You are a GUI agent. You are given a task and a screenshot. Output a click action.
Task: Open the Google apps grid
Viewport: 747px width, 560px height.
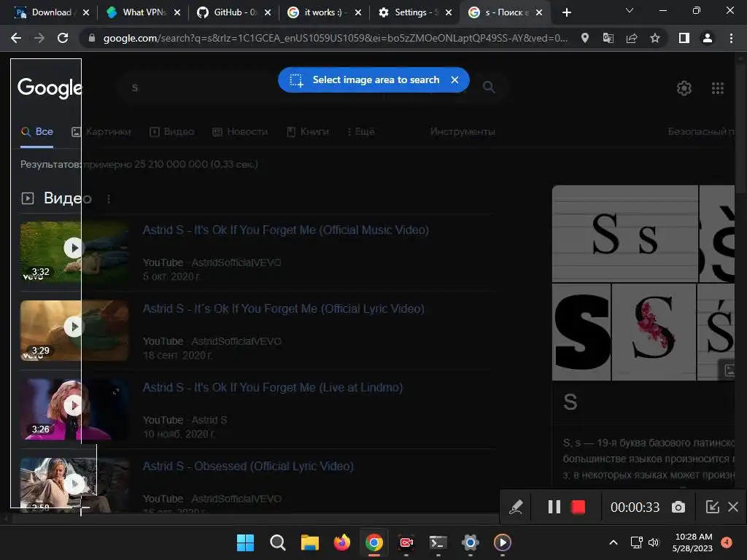coord(718,88)
